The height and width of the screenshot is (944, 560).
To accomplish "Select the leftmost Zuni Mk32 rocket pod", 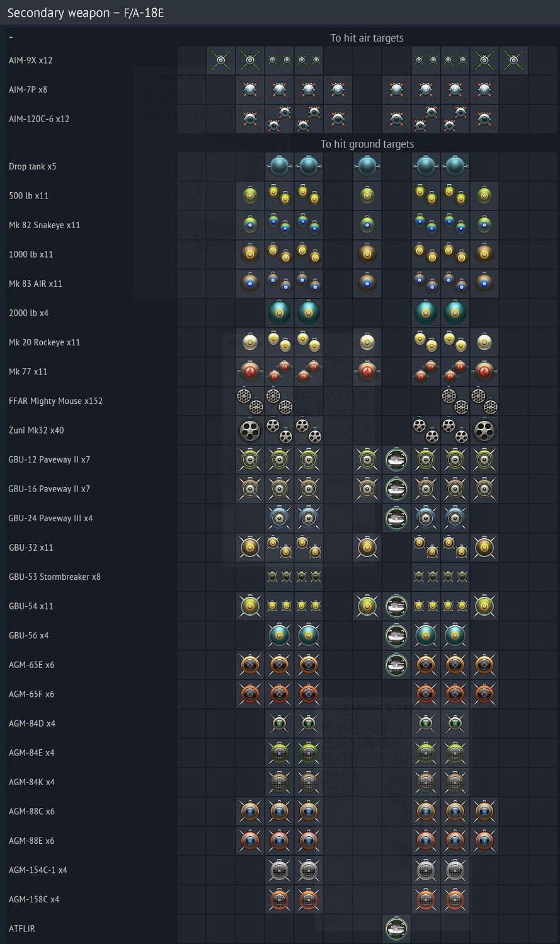I will [x=250, y=430].
